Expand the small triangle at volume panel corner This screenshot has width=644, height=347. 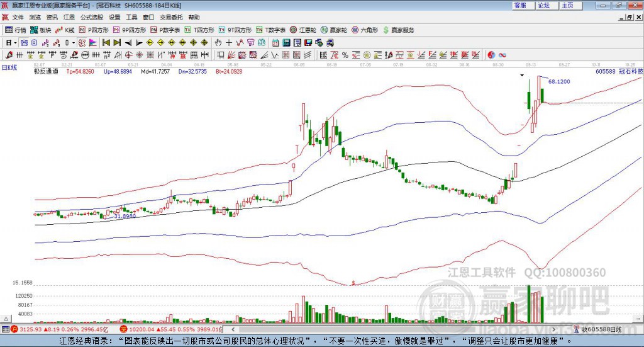[6, 319]
